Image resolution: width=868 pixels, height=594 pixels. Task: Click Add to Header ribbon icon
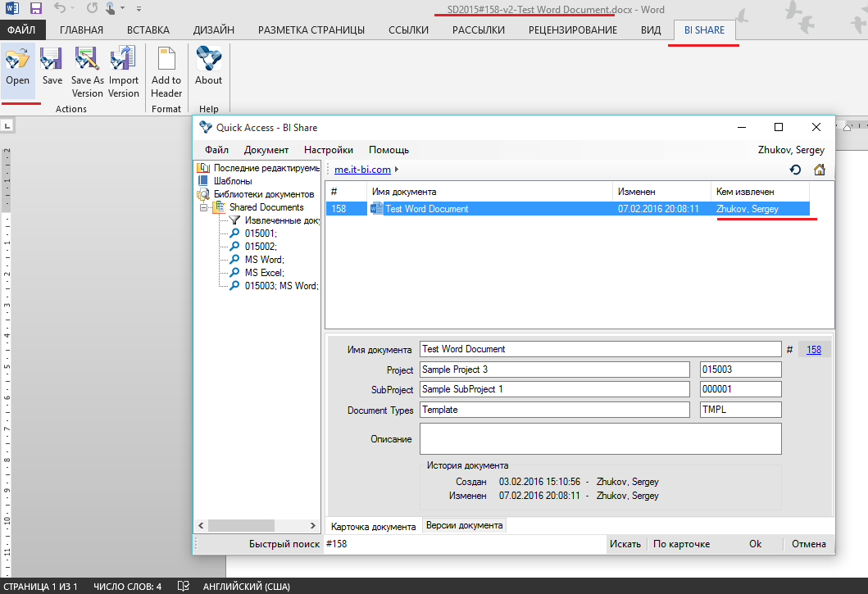[x=166, y=59]
